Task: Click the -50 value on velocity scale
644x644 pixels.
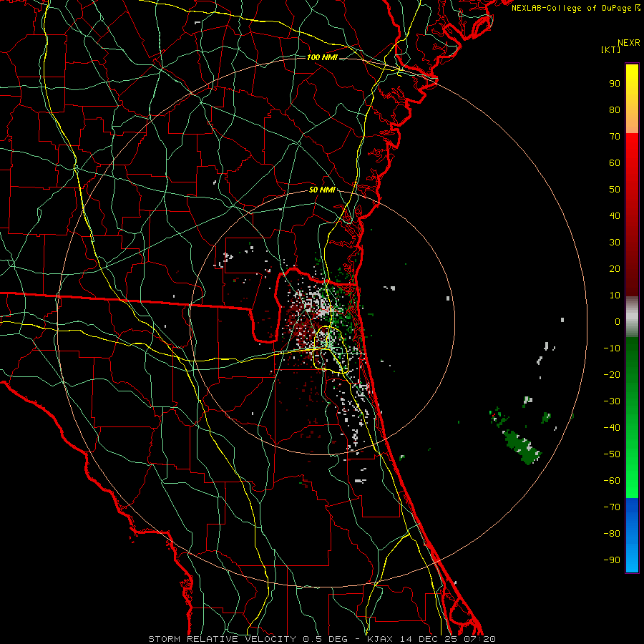Action: tap(612, 454)
